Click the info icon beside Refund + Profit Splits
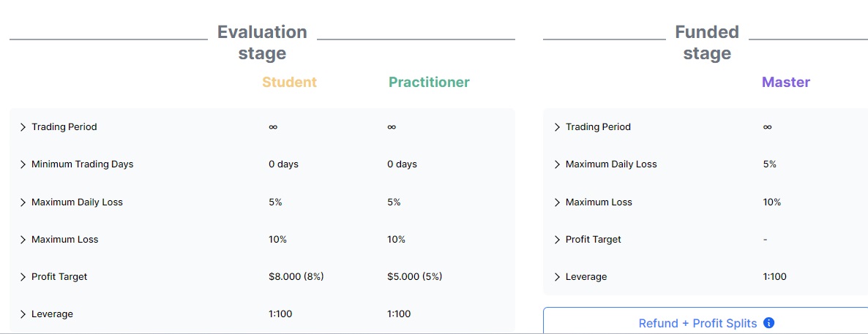This screenshot has width=868, height=334. pyautogui.click(x=768, y=323)
